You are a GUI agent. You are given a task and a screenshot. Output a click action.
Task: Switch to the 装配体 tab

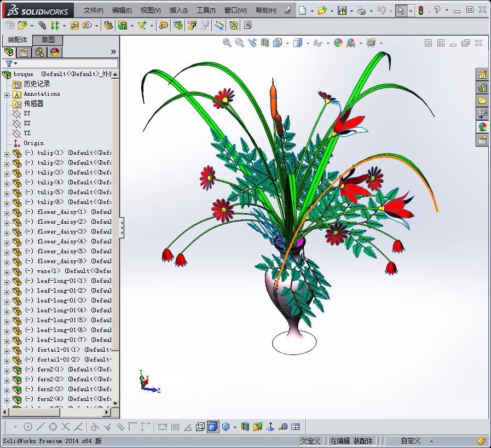[x=18, y=40]
